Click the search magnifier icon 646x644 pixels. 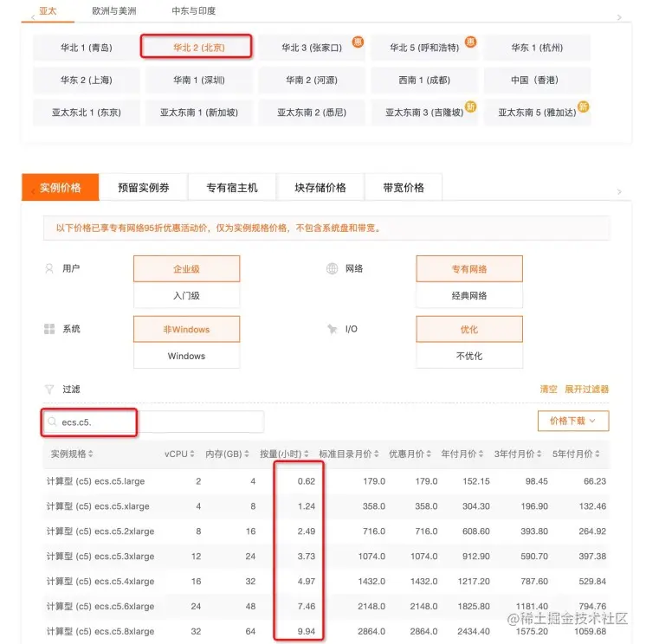(x=52, y=422)
